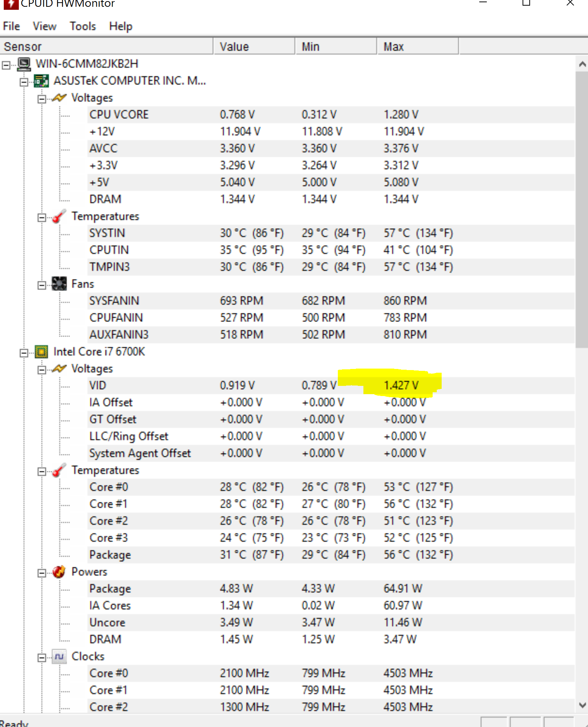Click the computer icon beside WIN-6CMM82JKB2H
The image size is (588, 727).
click(24, 64)
